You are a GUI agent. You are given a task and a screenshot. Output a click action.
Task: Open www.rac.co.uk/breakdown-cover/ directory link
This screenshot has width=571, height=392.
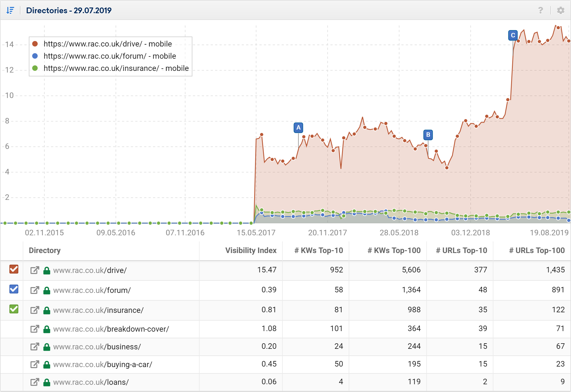[x=111, y=329]
